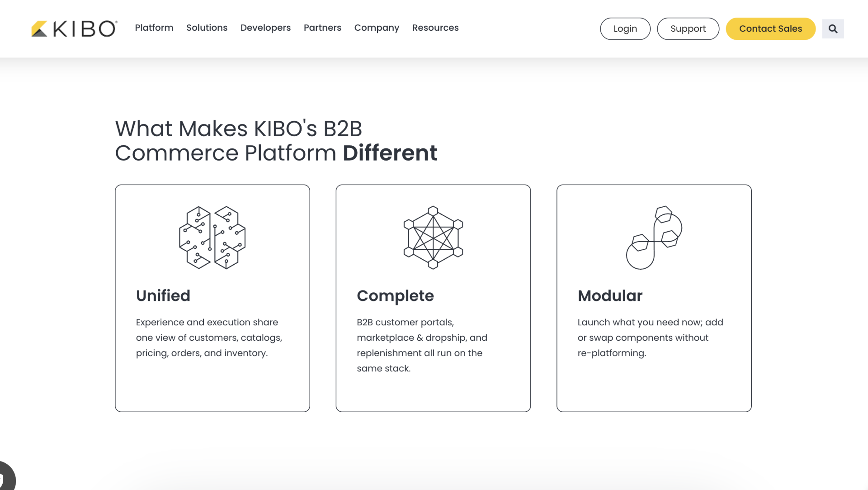Click the Complete hexagon network icon
This screenshot has height=490, width=868.
pos(433,238)
